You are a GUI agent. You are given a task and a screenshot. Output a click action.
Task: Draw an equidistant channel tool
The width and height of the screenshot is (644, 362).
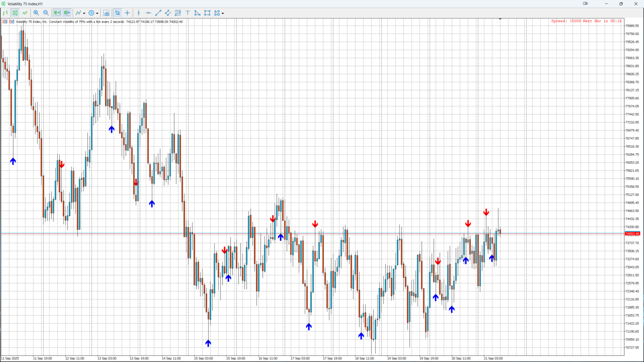[168, 13]
